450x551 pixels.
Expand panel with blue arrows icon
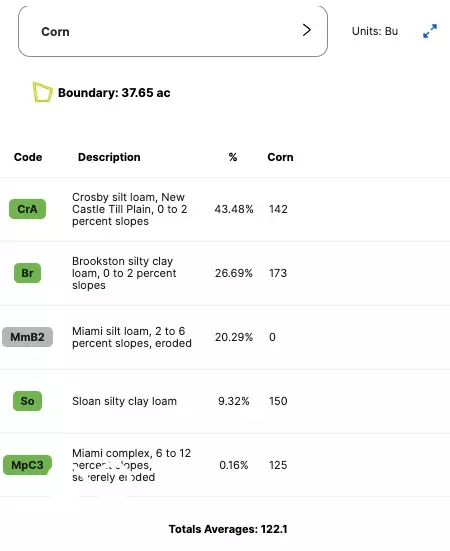(x=430, y=31)
